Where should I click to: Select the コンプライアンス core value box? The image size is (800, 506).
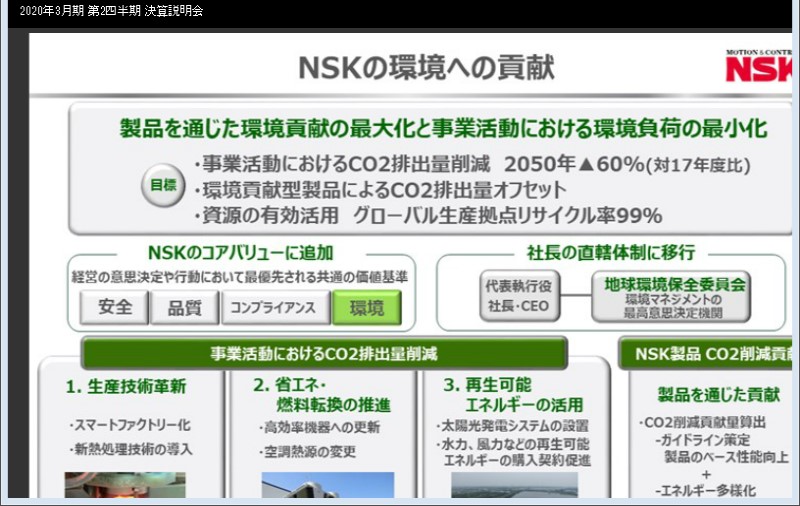click(276, 308)
